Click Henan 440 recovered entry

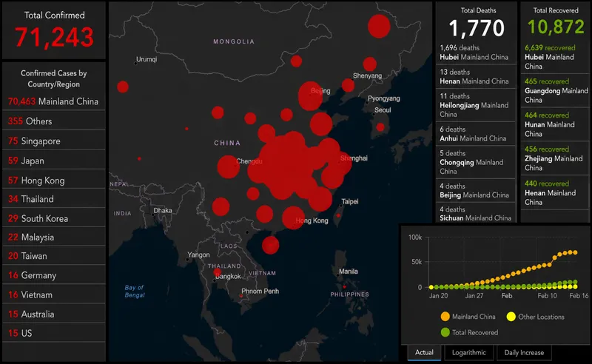tap(555, 192)
